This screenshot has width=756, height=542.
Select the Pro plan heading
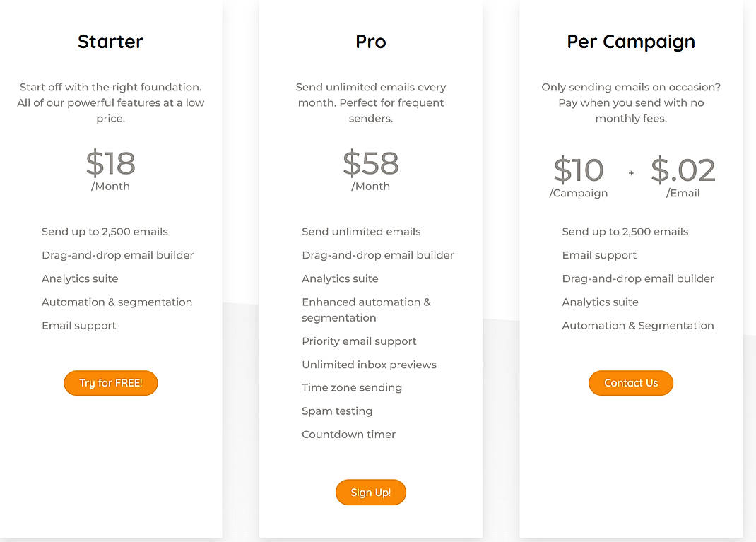pyautogui.click(x=370, y=42)
